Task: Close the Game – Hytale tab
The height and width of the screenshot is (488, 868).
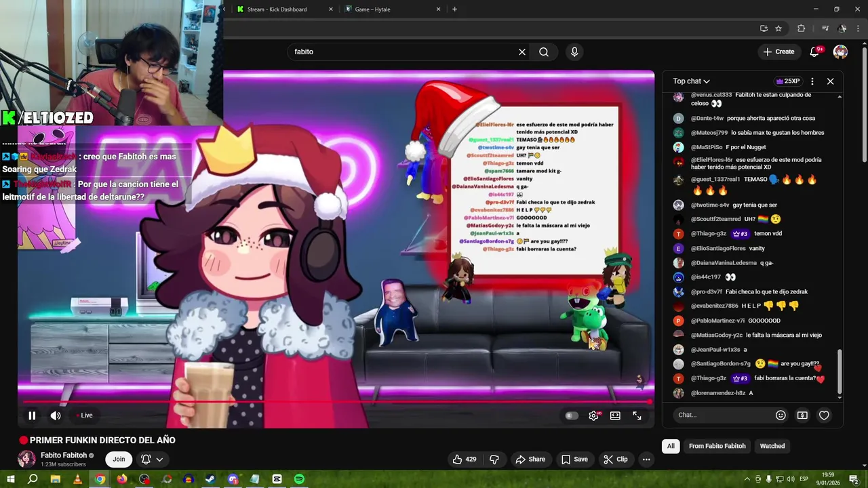Action: point(438,9)
